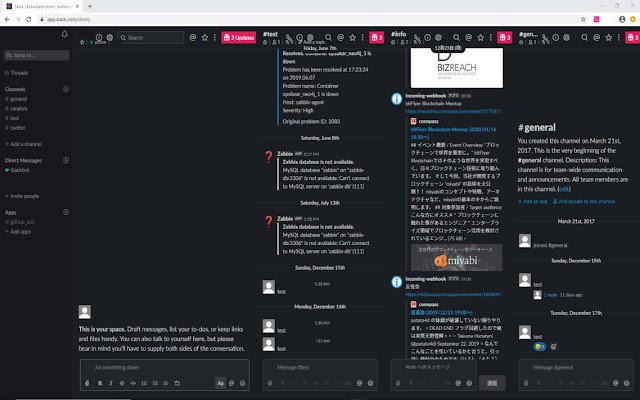Open mentions icon in #general header
Image resolution: width=640 pixels, height=400 pixels.
597,38
